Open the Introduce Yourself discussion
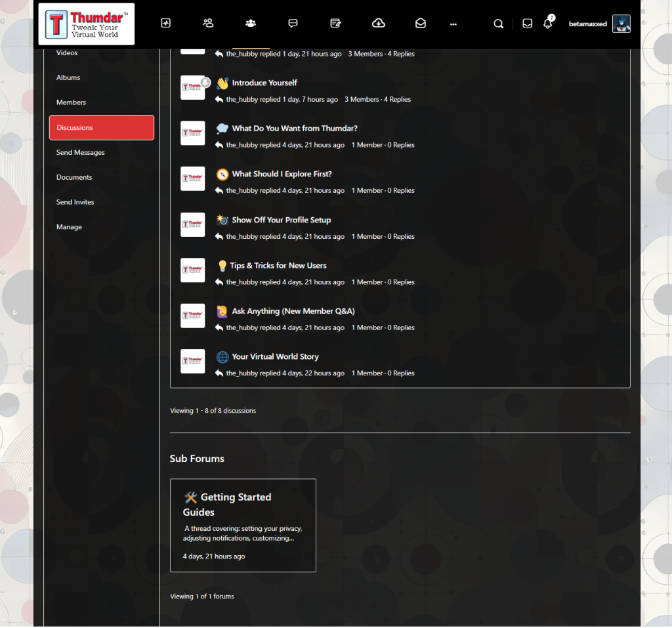This screenshot has width=672, height=628. pos(264,83)
